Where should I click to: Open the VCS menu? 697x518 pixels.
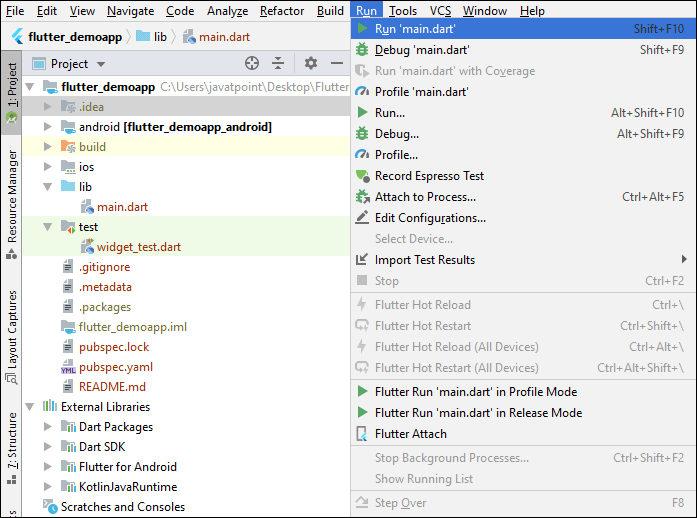(x=440, y=11)
